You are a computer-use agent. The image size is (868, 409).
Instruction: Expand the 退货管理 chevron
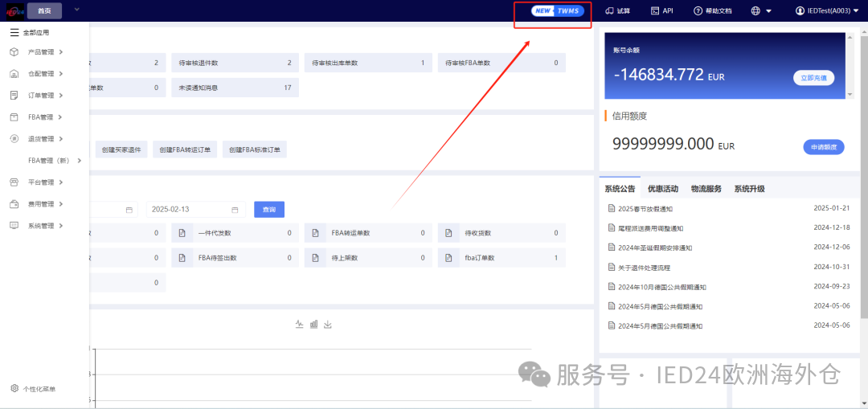pyautogui.click(x=60, y=138)
